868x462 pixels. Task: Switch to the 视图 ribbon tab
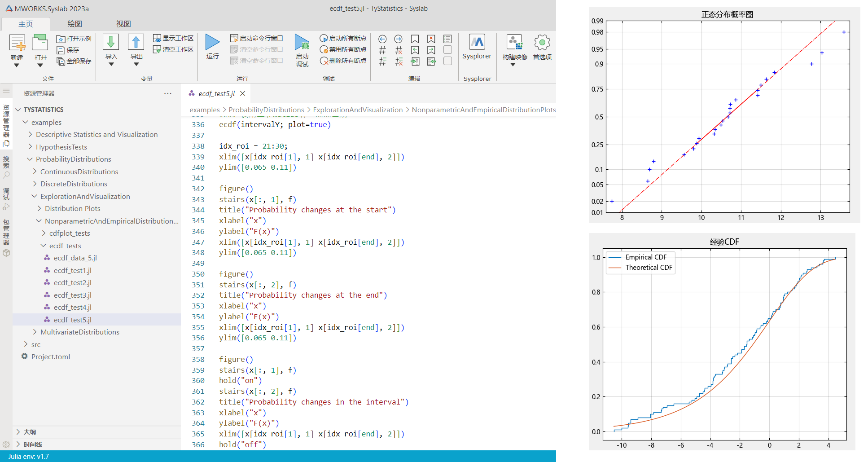click(x=123, y=24)
